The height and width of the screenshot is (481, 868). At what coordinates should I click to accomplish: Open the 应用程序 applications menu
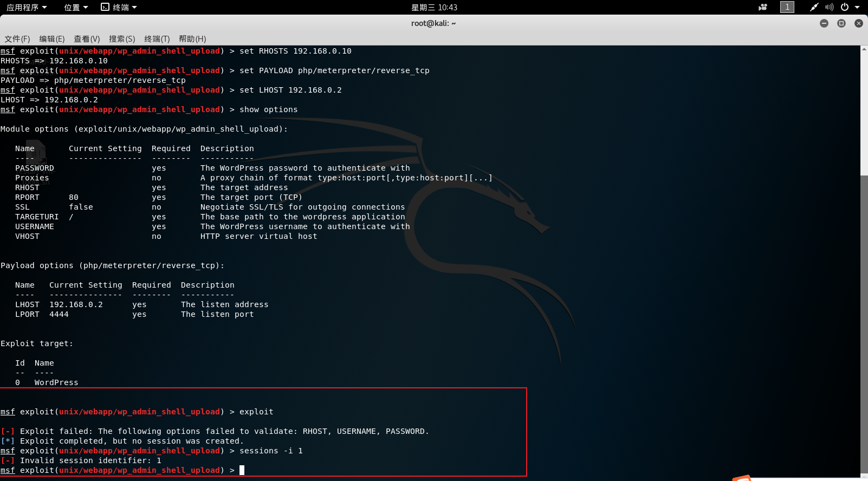[x=27, y=7]
